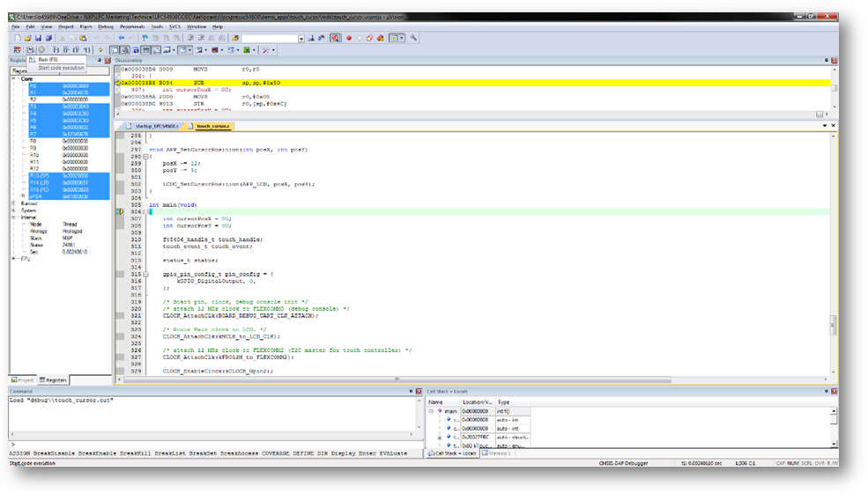Click the Start/Stop Debug Session icon
The image size is (868, 501).
tap(336, 38)
